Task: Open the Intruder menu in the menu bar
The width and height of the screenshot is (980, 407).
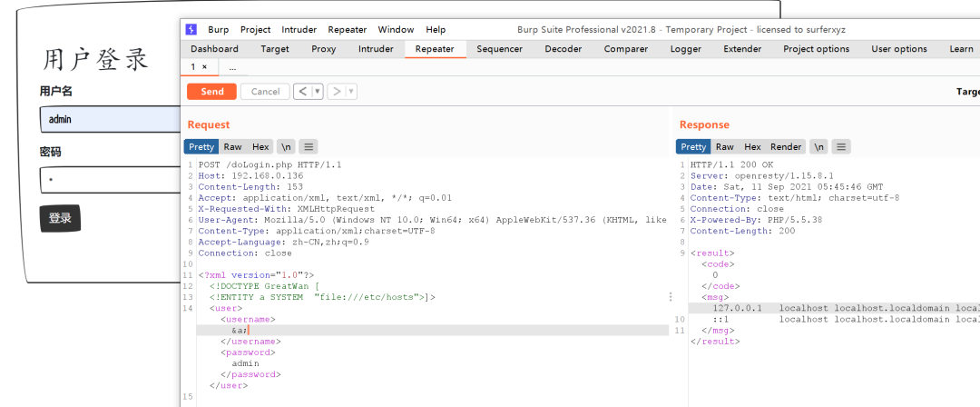Action: pyautogui.click(x=299, y=29)
